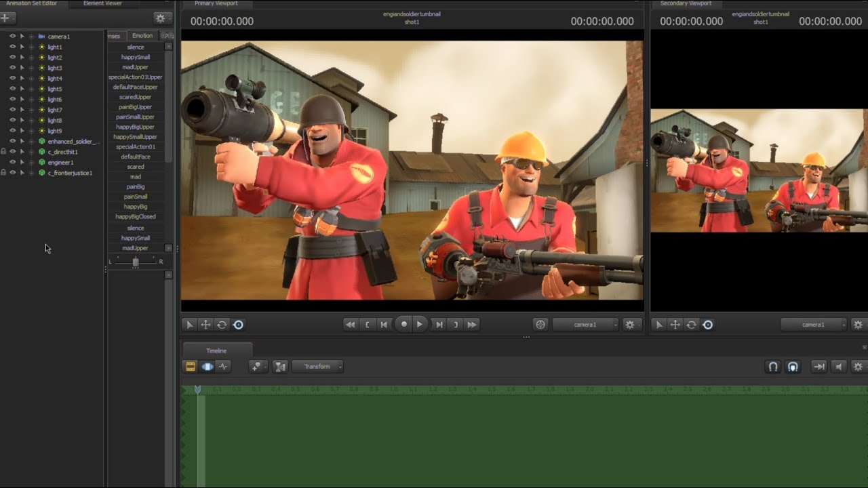The image size is (868, 488).
Task: Click the hourglass time selection icon
Action: point(280,367)
